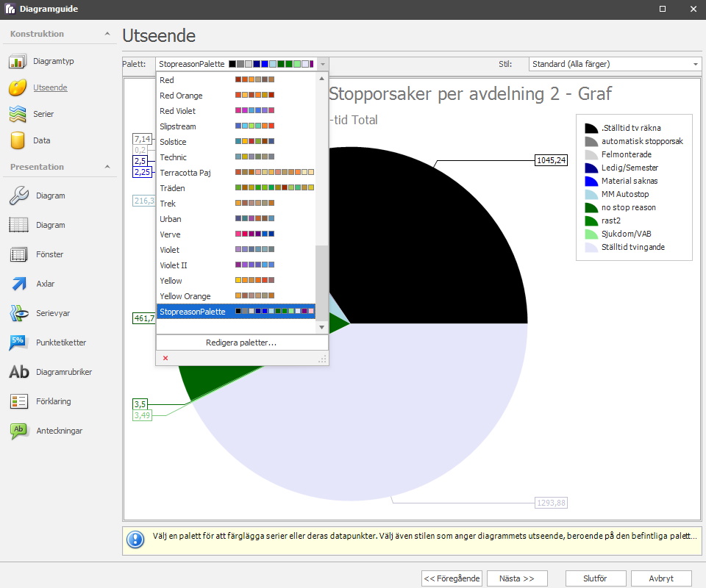This screenshot has width=706, height=588.
Task: Open the Serier layers icon
Action: 17,114
